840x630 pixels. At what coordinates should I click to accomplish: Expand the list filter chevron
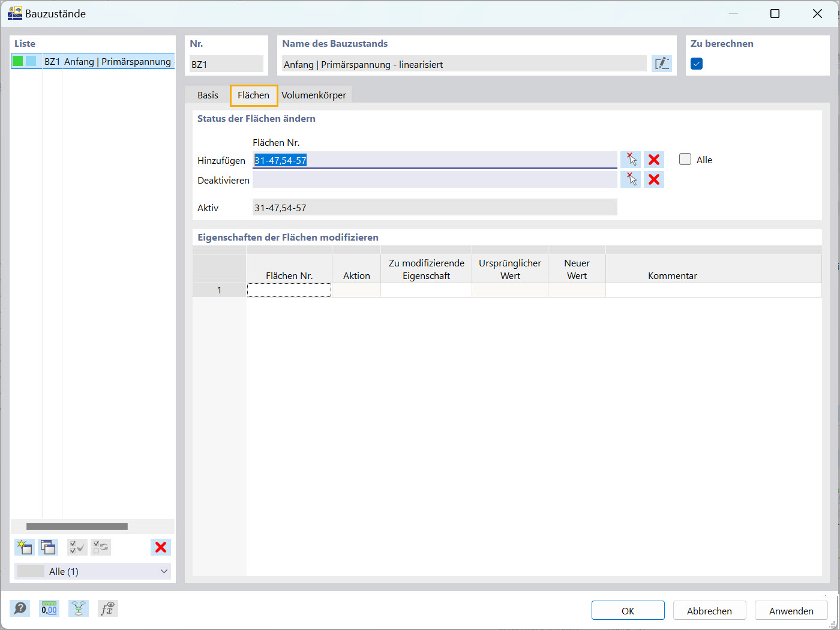click(x=163, y=571)
